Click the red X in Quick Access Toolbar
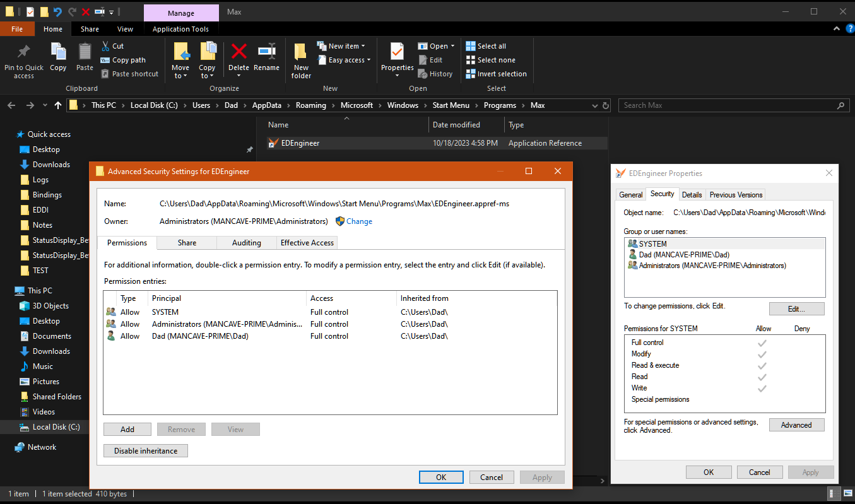The image size is (855, 504). 86,12
